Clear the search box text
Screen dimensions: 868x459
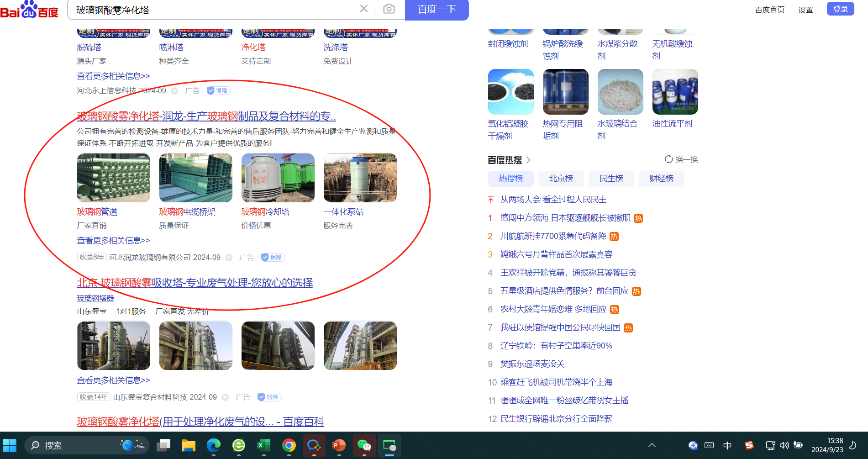point(363,9)
